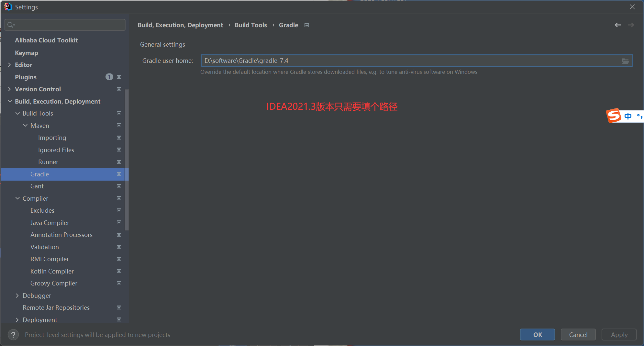The height and width of the screenshot is (346, 644).
Task: Select Kotlin Compiler settings
Action: pos(52,271)
